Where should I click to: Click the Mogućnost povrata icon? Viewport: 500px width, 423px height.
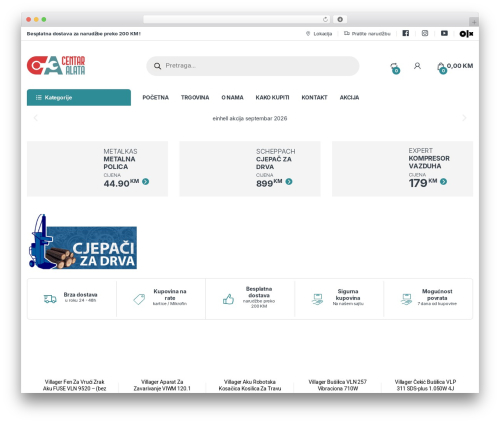406,299
